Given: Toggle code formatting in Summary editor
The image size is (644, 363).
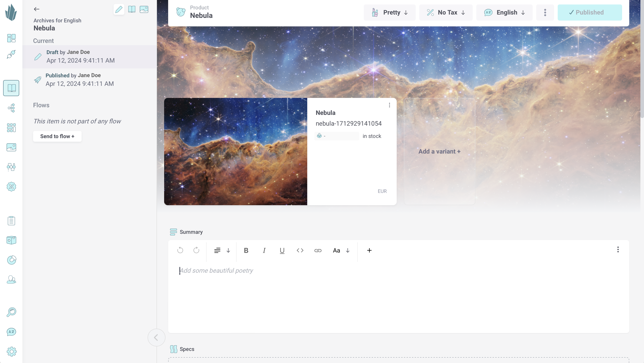Looking at the screenshot, I should [x=300, y=250].
